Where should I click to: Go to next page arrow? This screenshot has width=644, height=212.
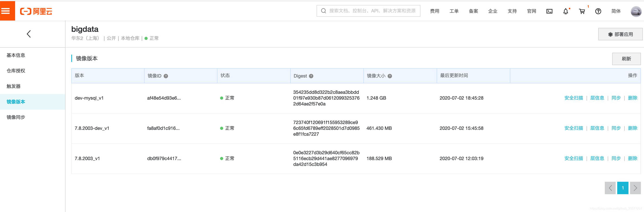pyautogui.click(x=635, y=188)
